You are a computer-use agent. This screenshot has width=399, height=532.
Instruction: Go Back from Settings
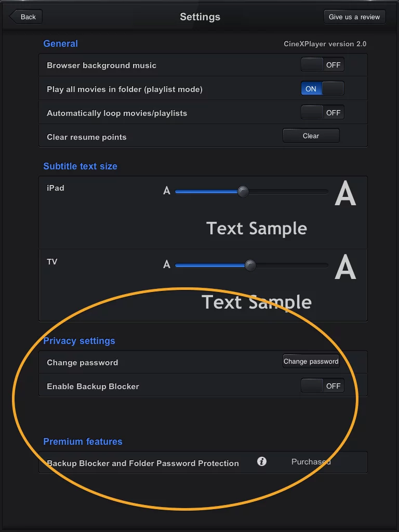point(26,17)
